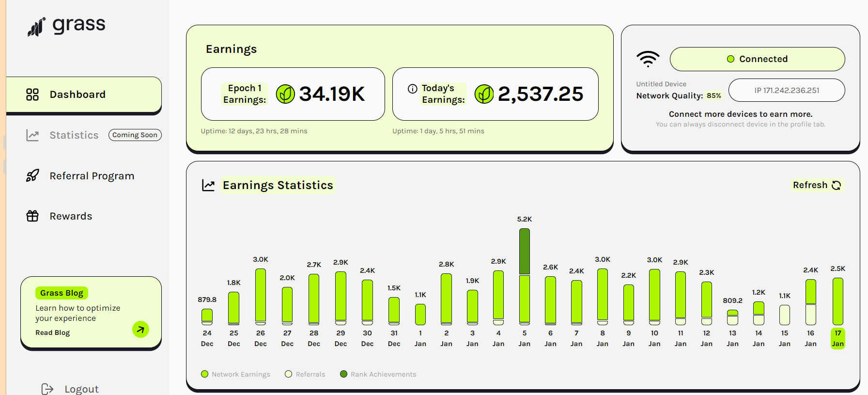868x395 pixels.
Task: Click the Coming Soon badge
Action: (x=135, y=135)
